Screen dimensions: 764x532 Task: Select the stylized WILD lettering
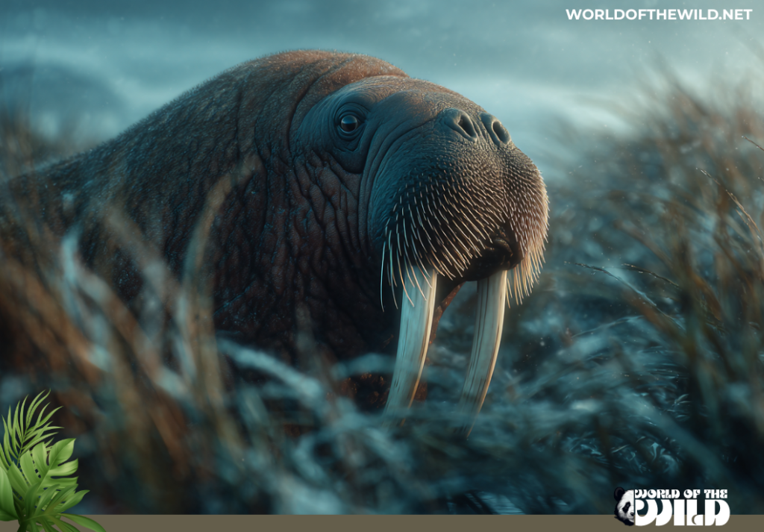pyautogui.click(x=683, y=513)
